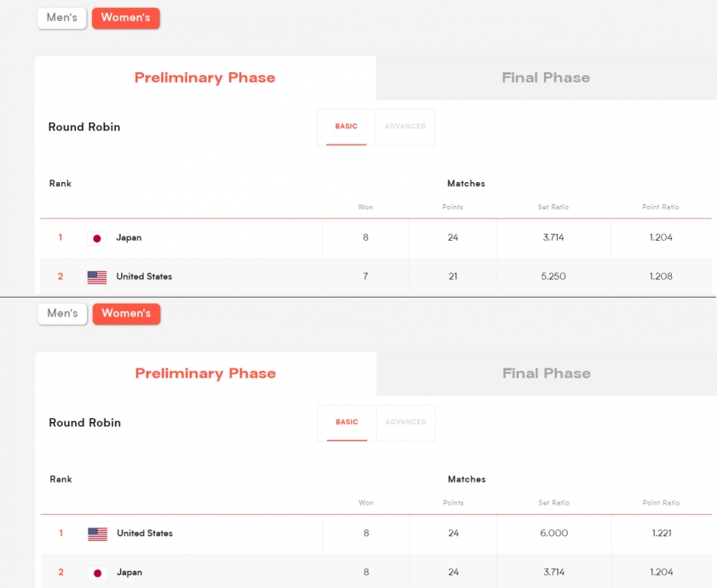
Task: Open the bottom Final Phase tab
Action: point(547,374)
